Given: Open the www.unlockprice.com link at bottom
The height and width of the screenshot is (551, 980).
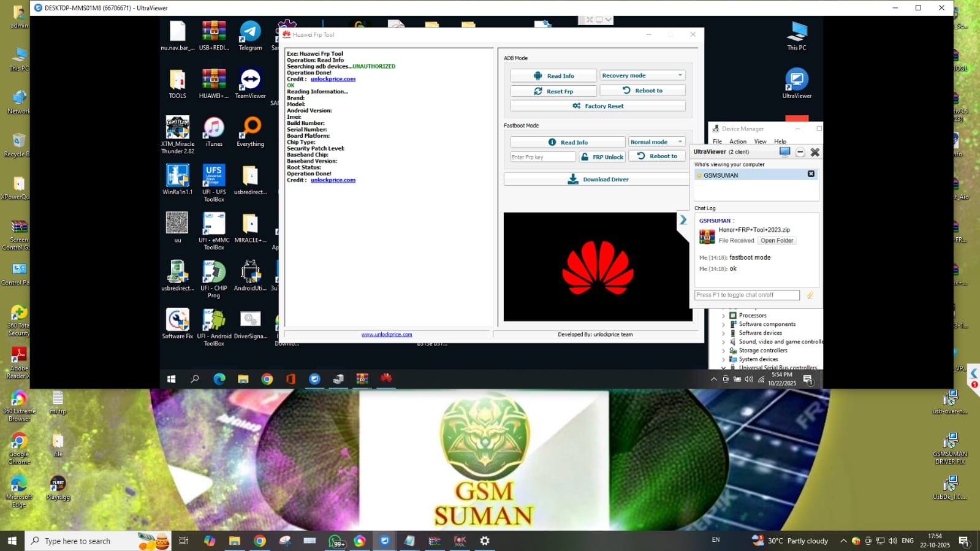Looking at the screenshot, I should (387, 335).
